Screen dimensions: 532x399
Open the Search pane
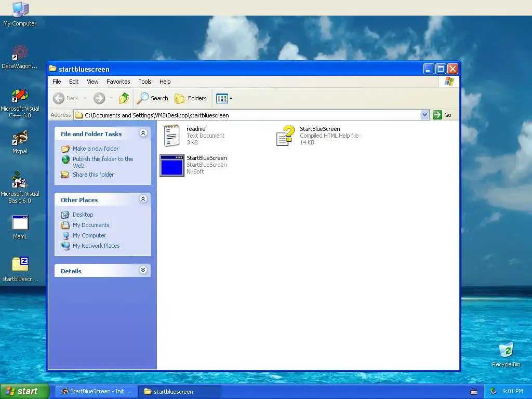click(153, 98)
